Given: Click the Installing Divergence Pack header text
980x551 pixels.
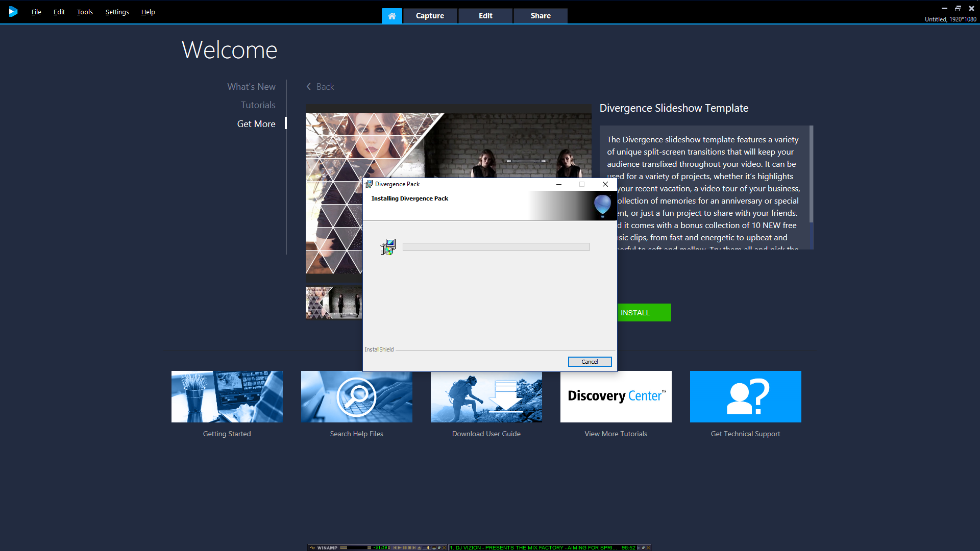Looking at the screenshot, I should [x=409, y=198].
